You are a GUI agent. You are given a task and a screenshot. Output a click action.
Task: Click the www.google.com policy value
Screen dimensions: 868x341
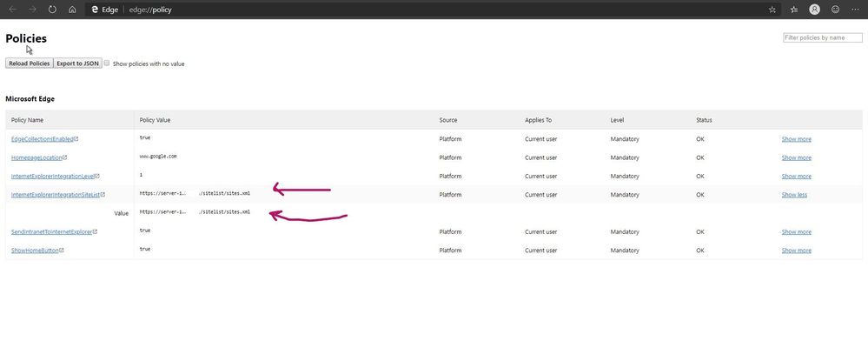tap(158, 157)
